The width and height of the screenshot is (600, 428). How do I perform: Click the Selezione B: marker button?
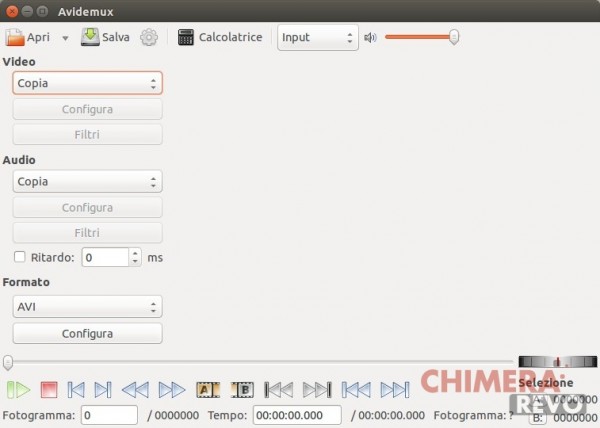coord(538,418)
